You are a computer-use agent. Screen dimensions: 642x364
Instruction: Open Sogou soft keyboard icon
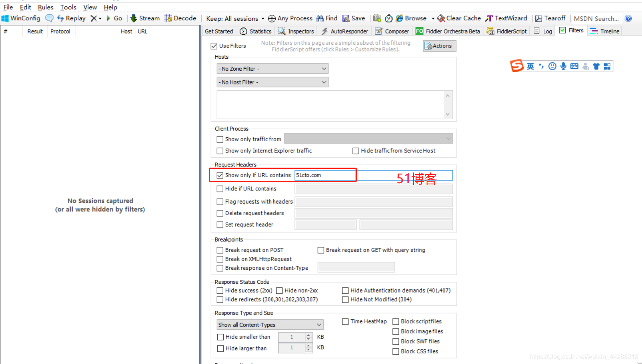coord(574,66)
